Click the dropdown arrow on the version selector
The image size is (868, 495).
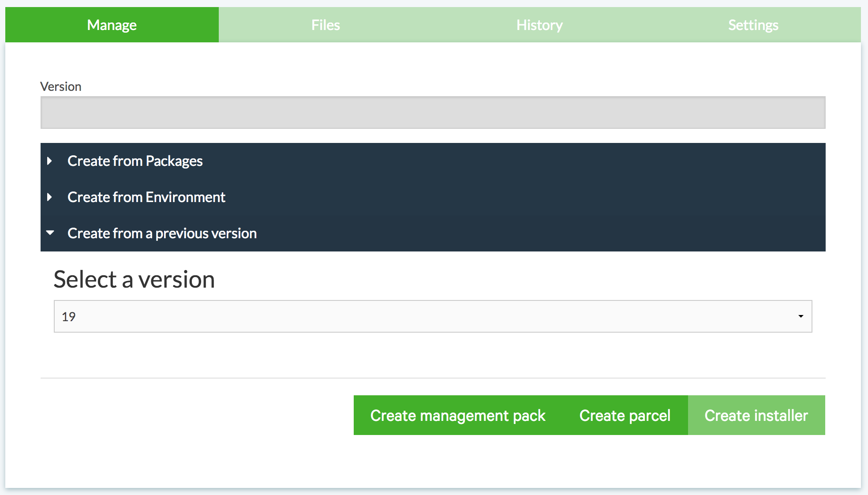coord(800,316)
